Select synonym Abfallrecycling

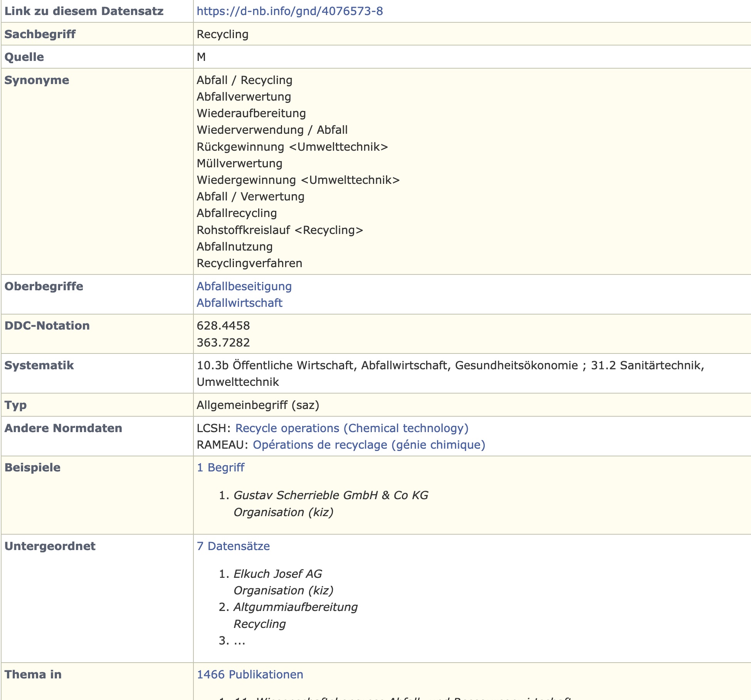pos(237,213)
